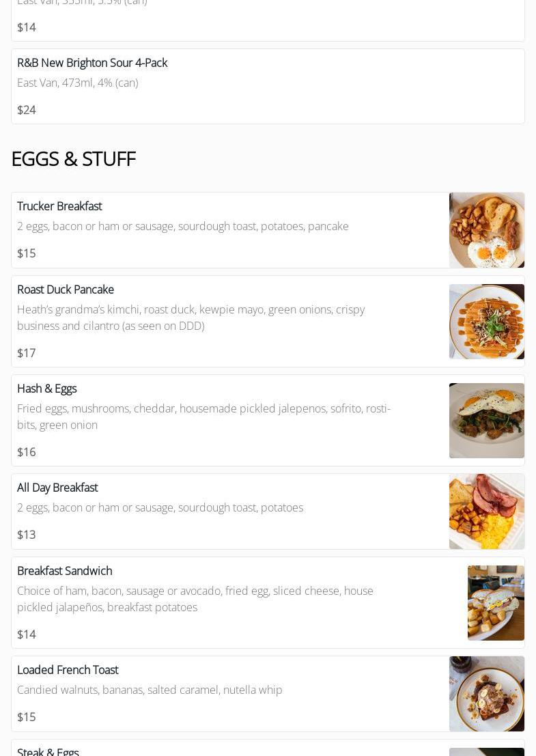536x756 pixels.
Task: Click the EGGS & STUFF section heading
Action: [74, 158]
